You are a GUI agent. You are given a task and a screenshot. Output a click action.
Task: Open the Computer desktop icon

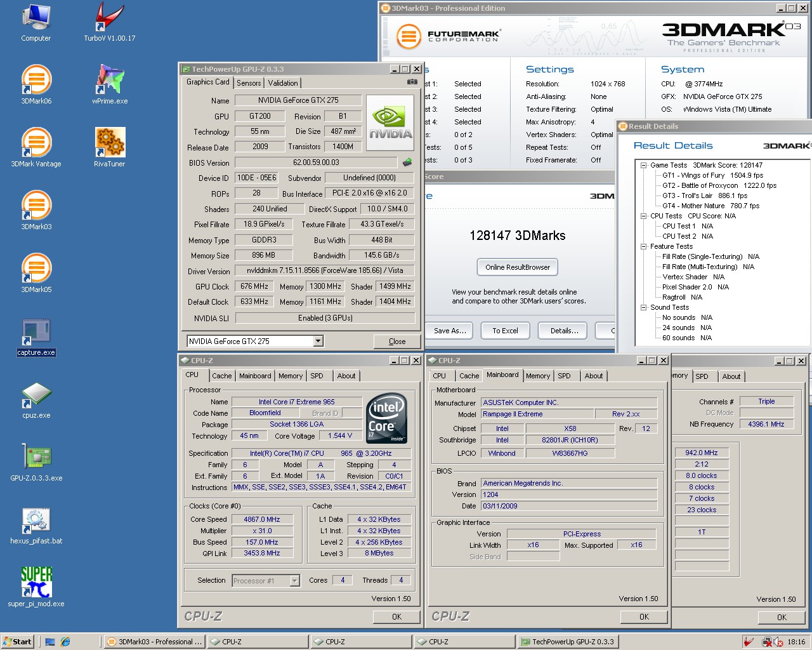[36, 23]
